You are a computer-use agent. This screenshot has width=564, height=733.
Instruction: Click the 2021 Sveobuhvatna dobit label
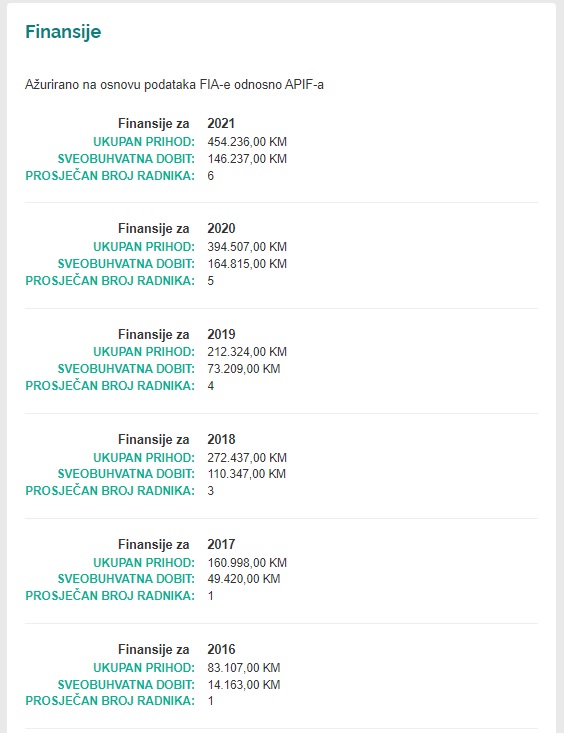[126, 159]
